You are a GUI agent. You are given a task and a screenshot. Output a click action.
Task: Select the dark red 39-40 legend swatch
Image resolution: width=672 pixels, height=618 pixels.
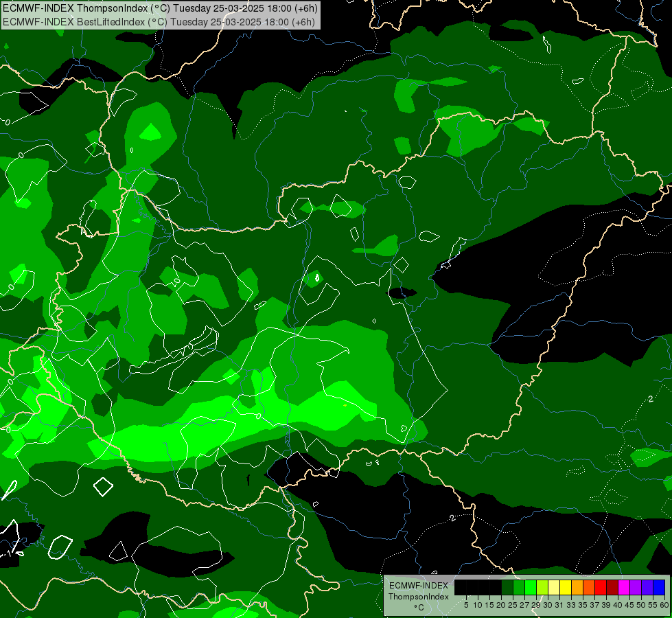[x=612, y=588]
